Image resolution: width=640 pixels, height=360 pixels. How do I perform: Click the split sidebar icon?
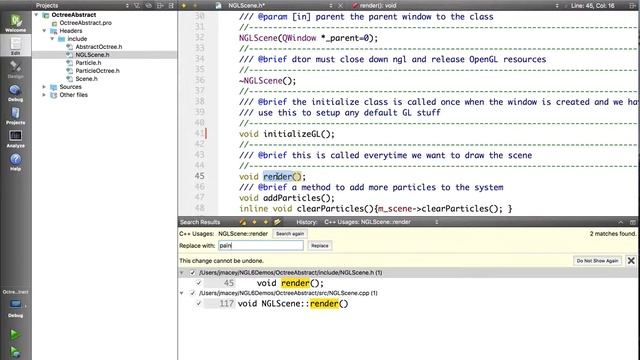[x=160, y=5]
